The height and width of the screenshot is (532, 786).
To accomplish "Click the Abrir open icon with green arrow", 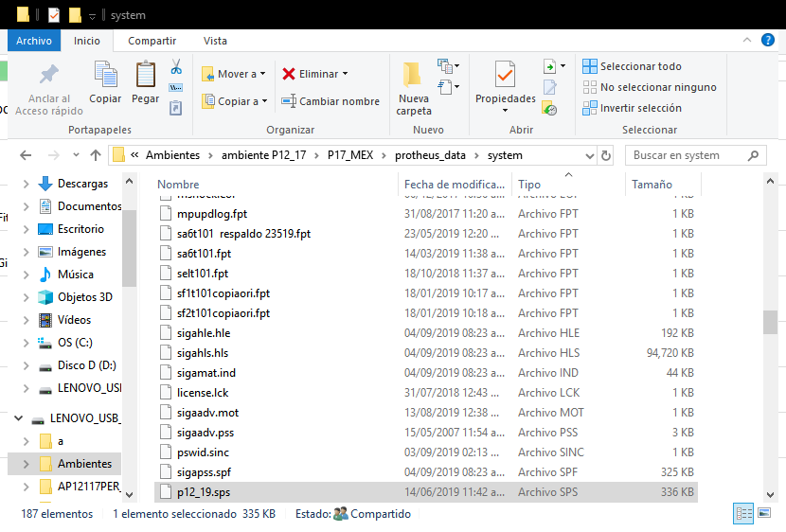I will click(550, 66).
